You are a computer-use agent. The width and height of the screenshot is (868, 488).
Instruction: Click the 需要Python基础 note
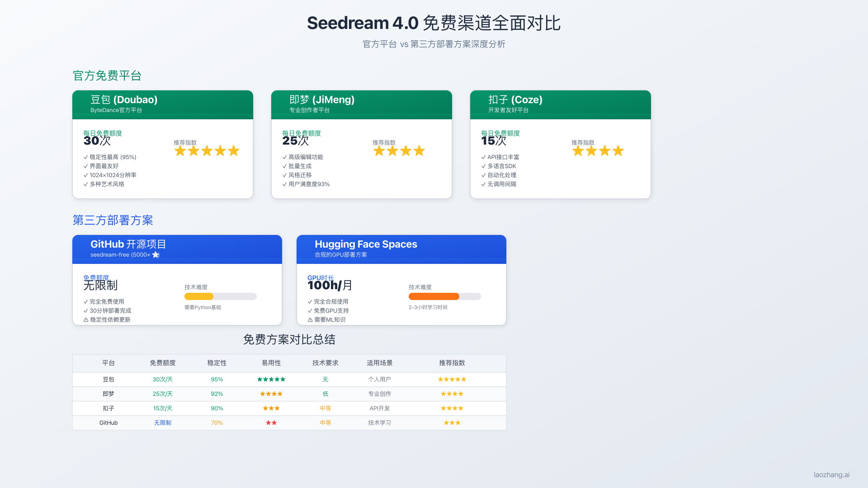point(203,307)
